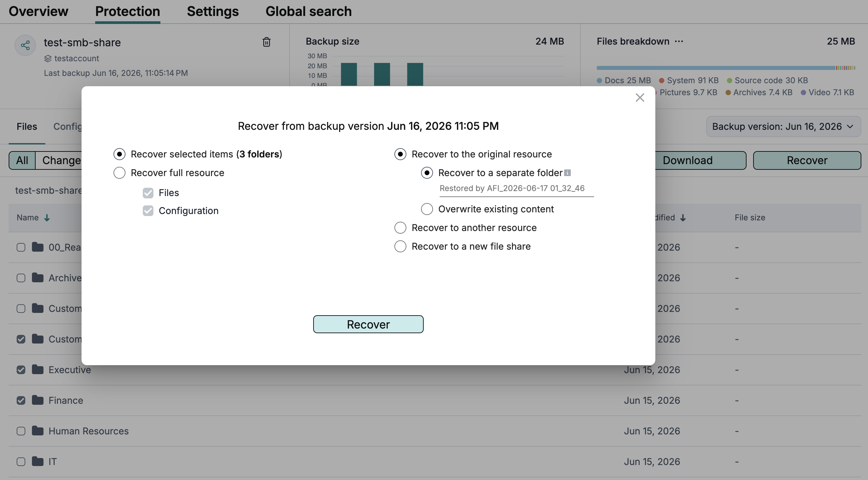The height and width of the screenshot is (480, 868).
Task: Check the IT folder checkbox
Action: pos(21,462)
